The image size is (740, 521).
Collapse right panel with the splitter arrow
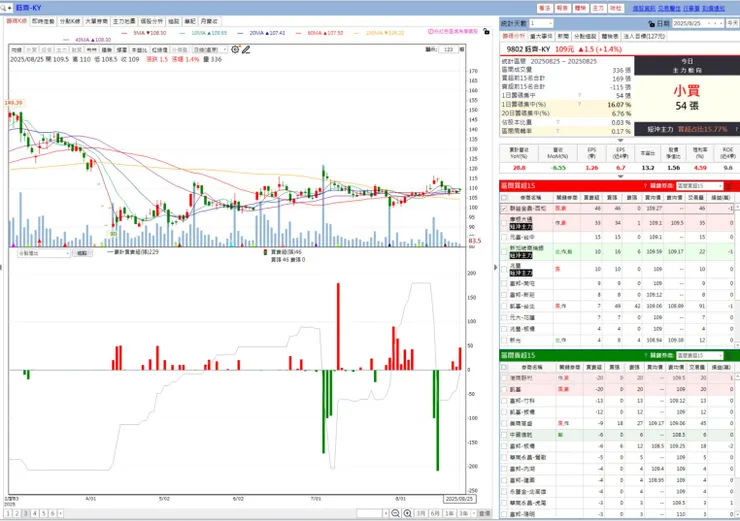(x=495, y=267)
